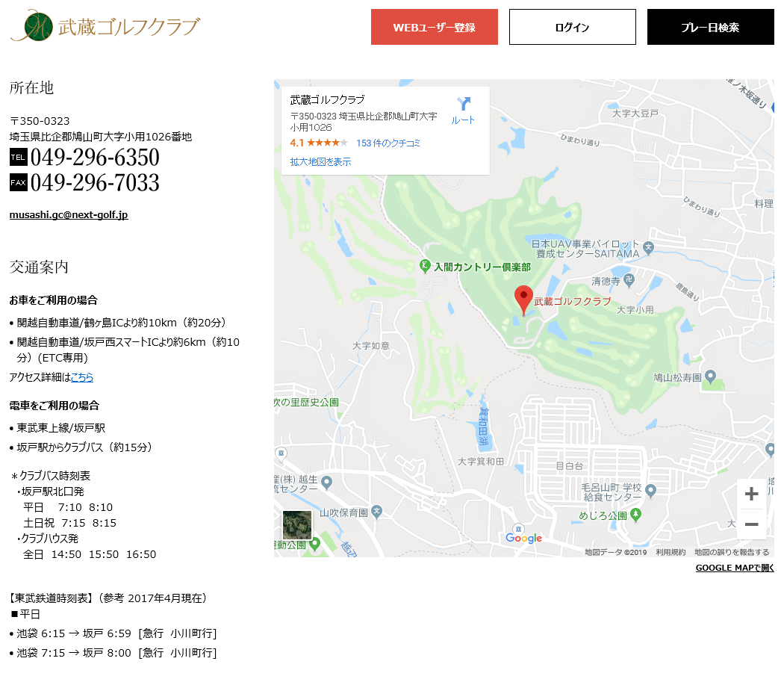Open 利用規約 map terms link
Viewport: 784px width, 679px height.
point(671,552)
